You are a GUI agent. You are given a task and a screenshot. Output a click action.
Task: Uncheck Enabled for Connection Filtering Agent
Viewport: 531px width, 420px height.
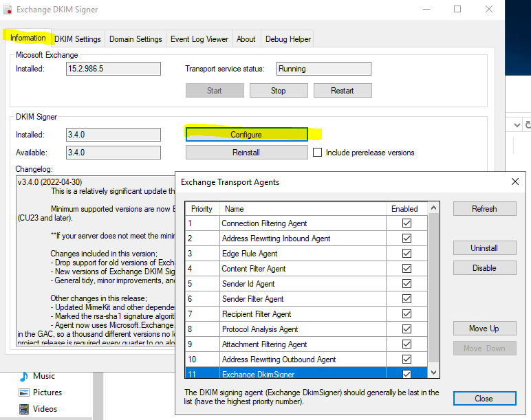[407, 223]
